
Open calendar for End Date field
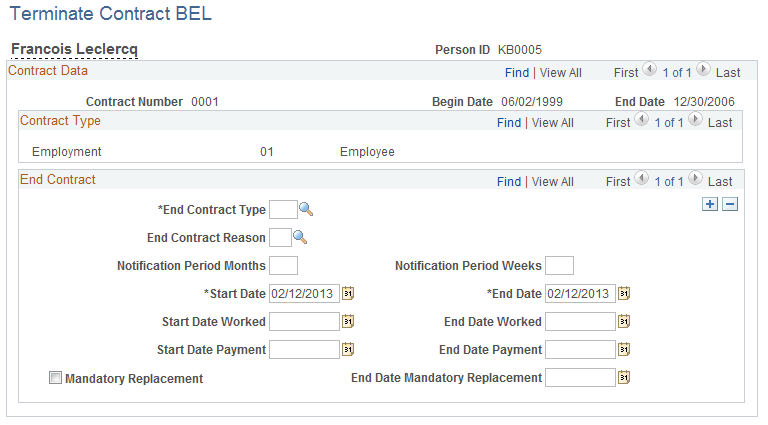click(624, 293)
